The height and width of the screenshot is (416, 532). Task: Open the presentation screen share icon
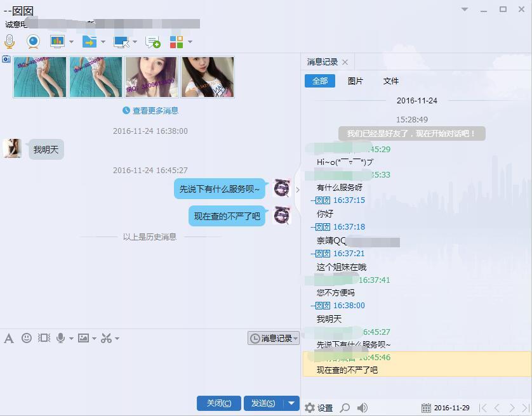57,42
